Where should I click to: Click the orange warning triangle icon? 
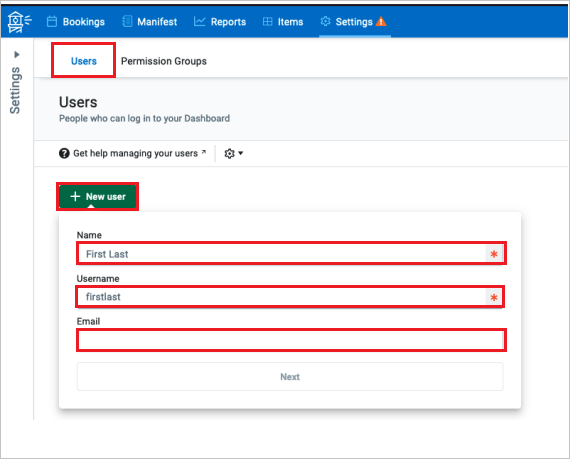(381, 21)
